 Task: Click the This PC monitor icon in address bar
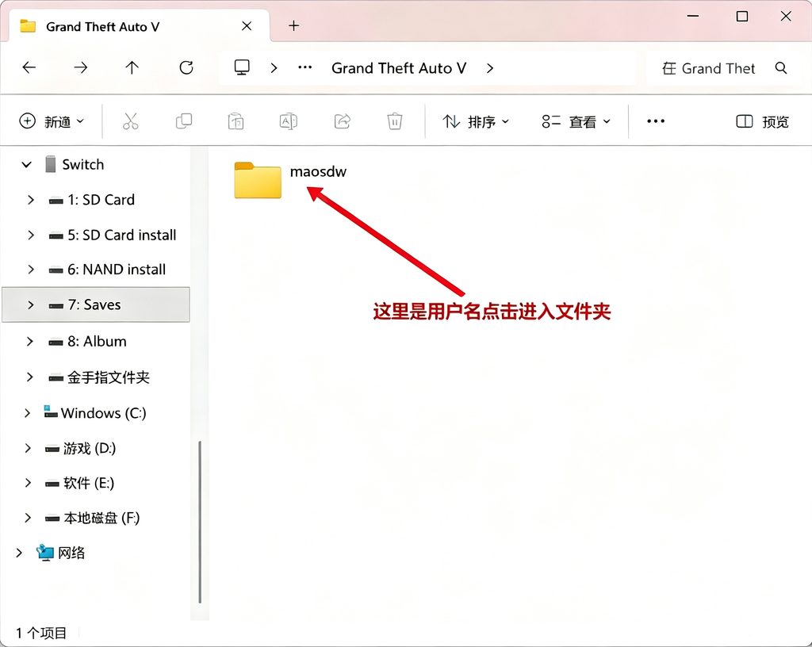coord(242,67)
